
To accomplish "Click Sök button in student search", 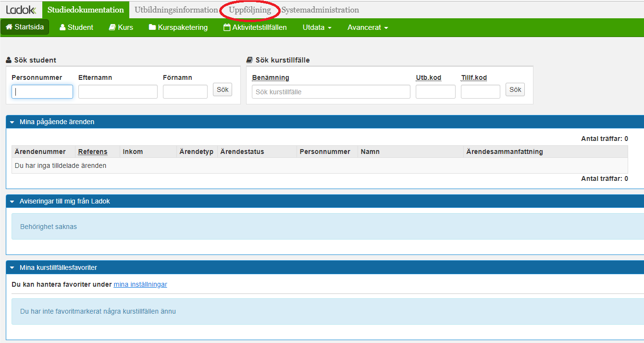I will point(223,89).
